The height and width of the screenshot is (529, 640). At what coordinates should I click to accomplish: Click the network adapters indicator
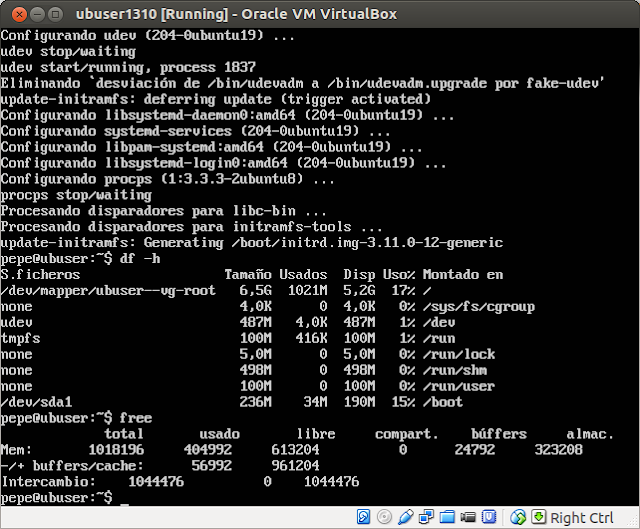click(426, 517)
